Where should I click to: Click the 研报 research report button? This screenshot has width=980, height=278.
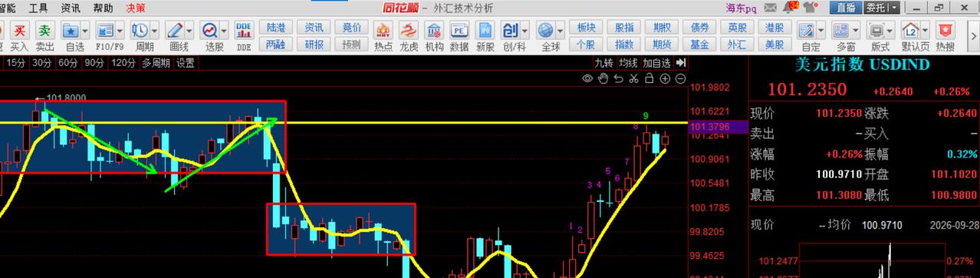pyautogui.click(x=314, y=44)
